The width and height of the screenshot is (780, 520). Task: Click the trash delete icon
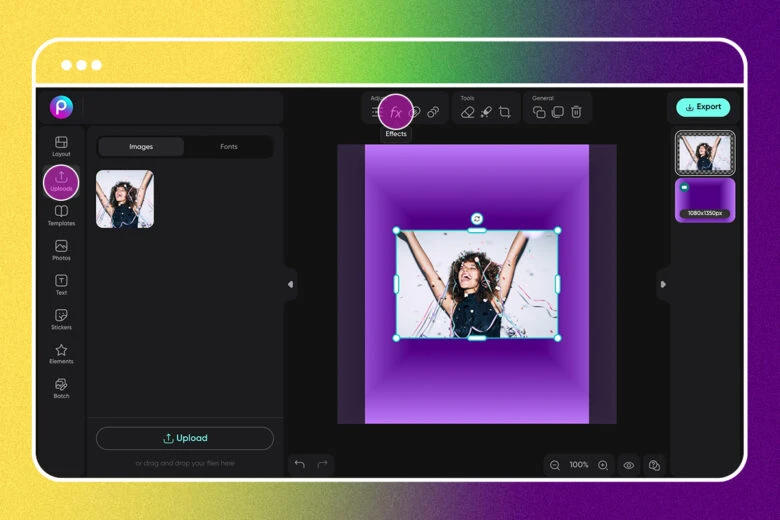pyautogui.click(x=576, y=113)
